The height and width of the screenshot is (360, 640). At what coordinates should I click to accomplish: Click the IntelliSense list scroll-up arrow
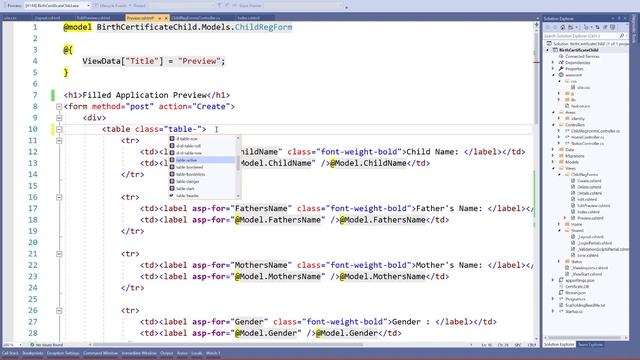pos(238,138)
